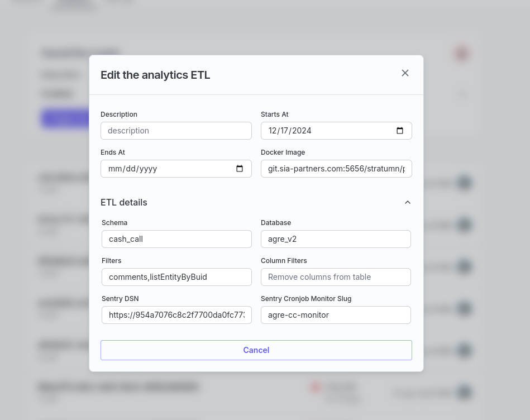Open the Ends At date picker
Viewport: 530px width, 420px height.
pos(240,168)
